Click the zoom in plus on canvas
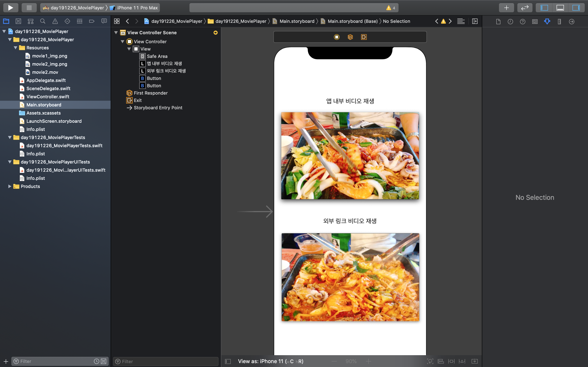588x367 pixels. coord(368,361)
